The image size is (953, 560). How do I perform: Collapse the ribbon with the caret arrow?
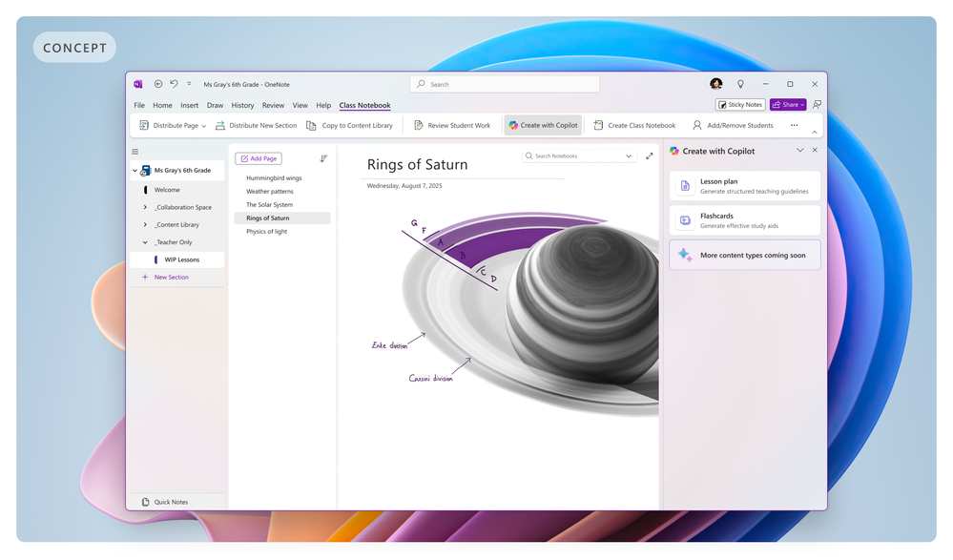coord(815,132)
